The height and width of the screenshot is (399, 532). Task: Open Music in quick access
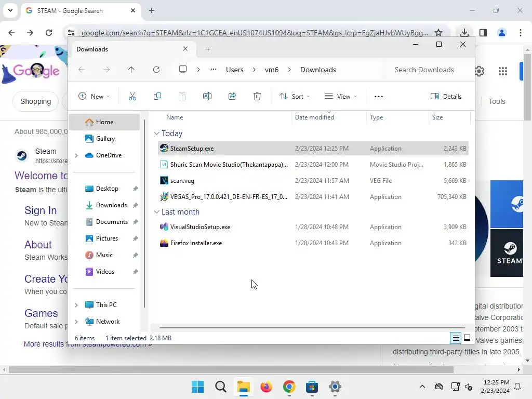click(104, 255)
